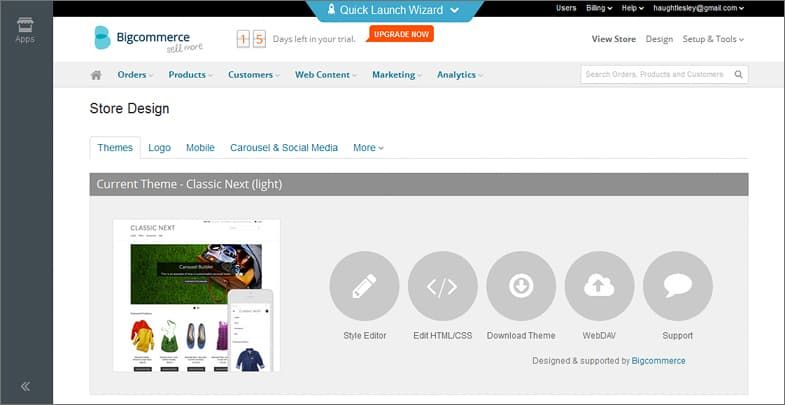This screenshot has width=785, height=405.
Task: Click the Classic Next theme preview thumbnail
Action: 196,295
